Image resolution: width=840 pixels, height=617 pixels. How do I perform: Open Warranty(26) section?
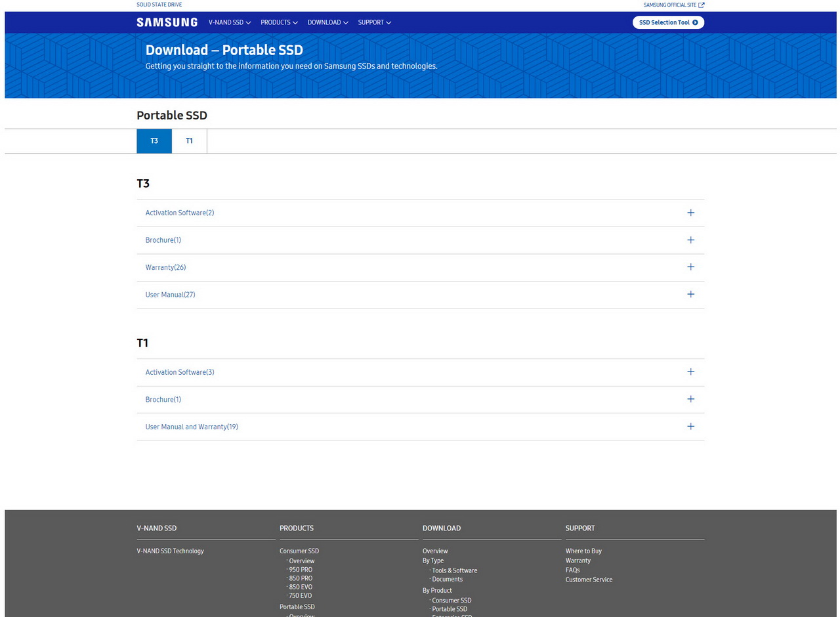point(166,267)
